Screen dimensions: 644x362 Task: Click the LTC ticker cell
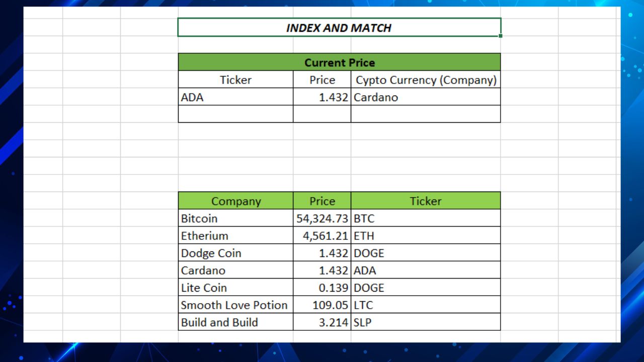point(426,305)
